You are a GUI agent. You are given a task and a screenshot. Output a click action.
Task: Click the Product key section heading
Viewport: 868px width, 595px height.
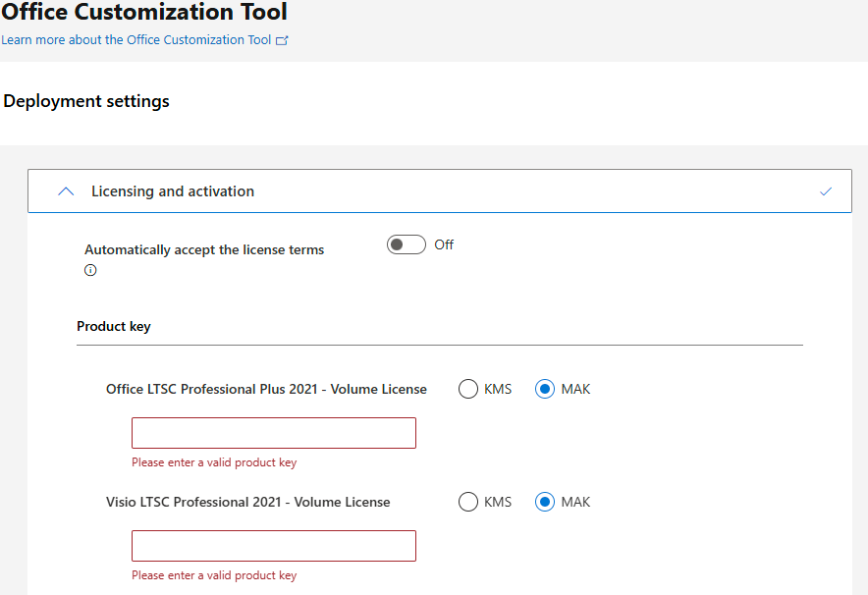pos(114,327)
